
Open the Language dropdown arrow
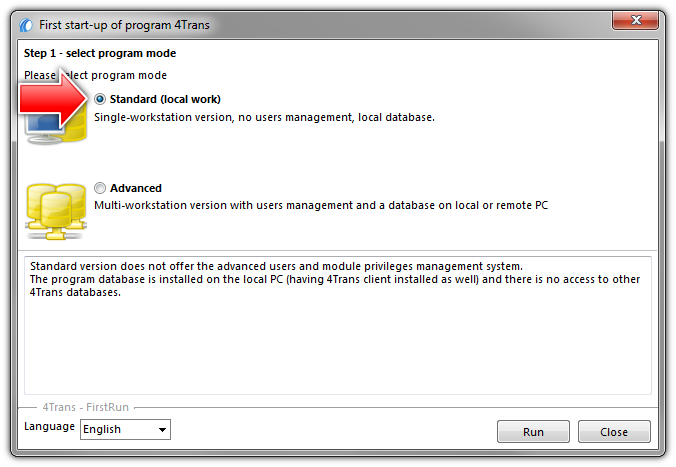point(162,429)
